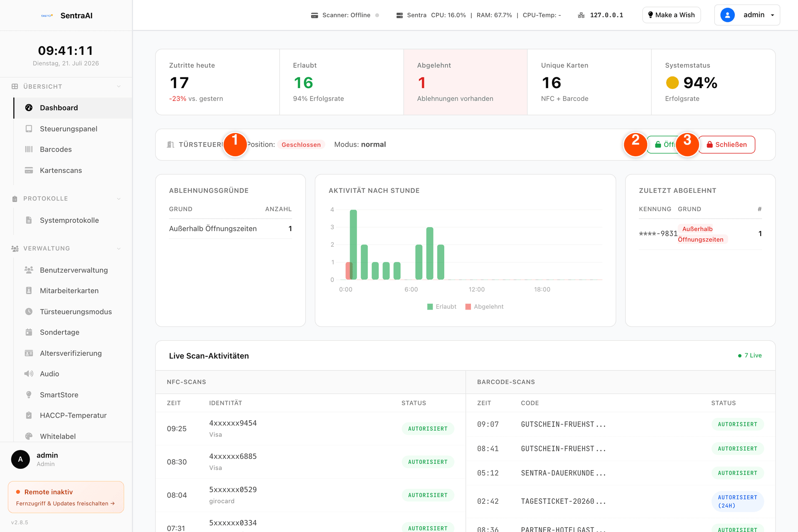Click the SentraAI logo
This screenshot has height=532, width=798.
click(47, 15)
